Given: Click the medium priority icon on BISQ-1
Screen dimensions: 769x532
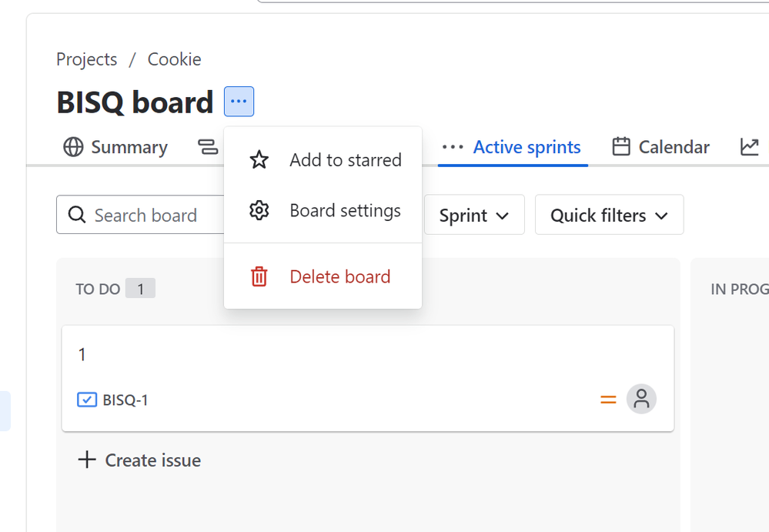Looking at the screenshot, I should (x=608, y=400).
